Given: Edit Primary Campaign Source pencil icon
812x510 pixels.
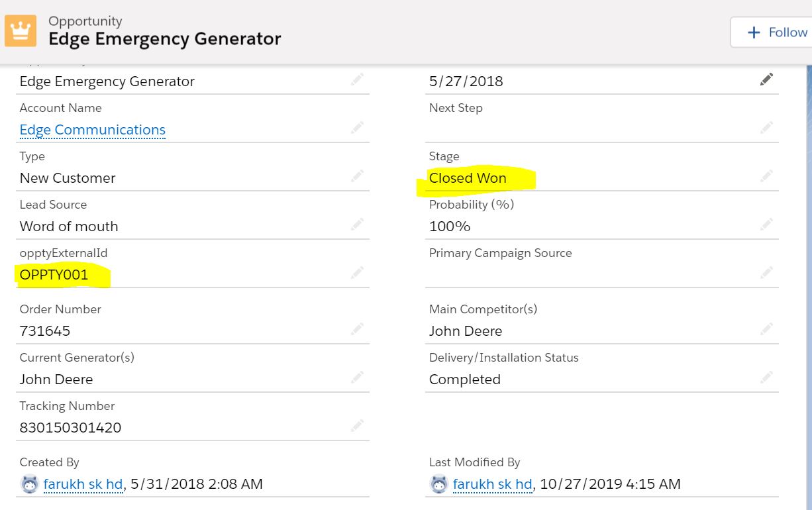Looking at the screenshot, I should (x=766, y=273).
